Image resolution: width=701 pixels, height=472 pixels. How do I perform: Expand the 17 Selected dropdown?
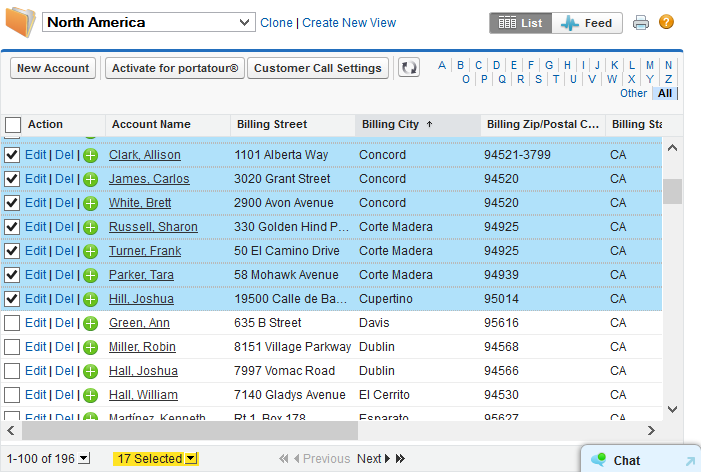pyautogui.click(x=157, y=459)
